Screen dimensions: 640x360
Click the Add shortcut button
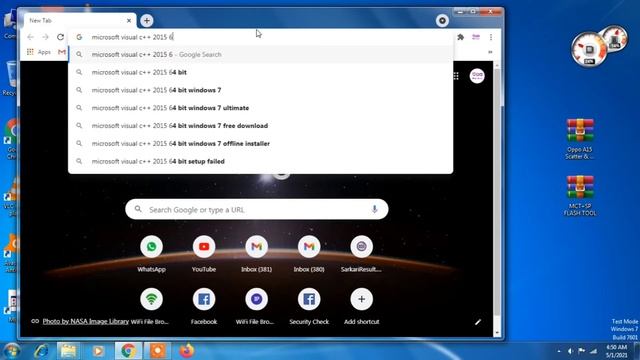point(361,305)
